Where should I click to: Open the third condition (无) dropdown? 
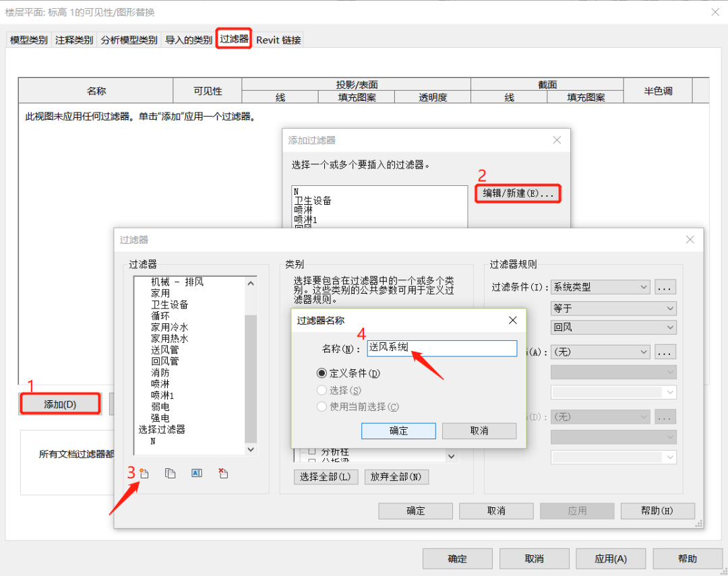[x=601, y=417]
